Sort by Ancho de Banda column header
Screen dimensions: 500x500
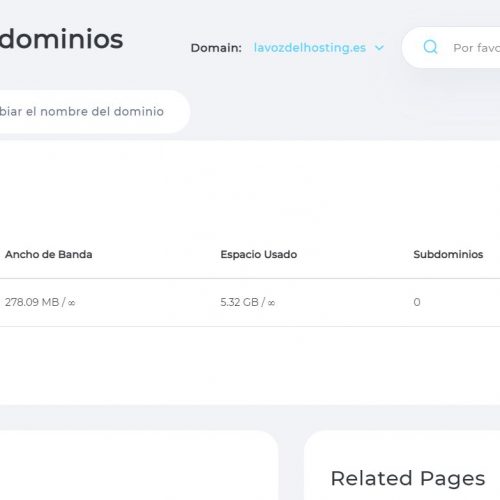(49, 254)
